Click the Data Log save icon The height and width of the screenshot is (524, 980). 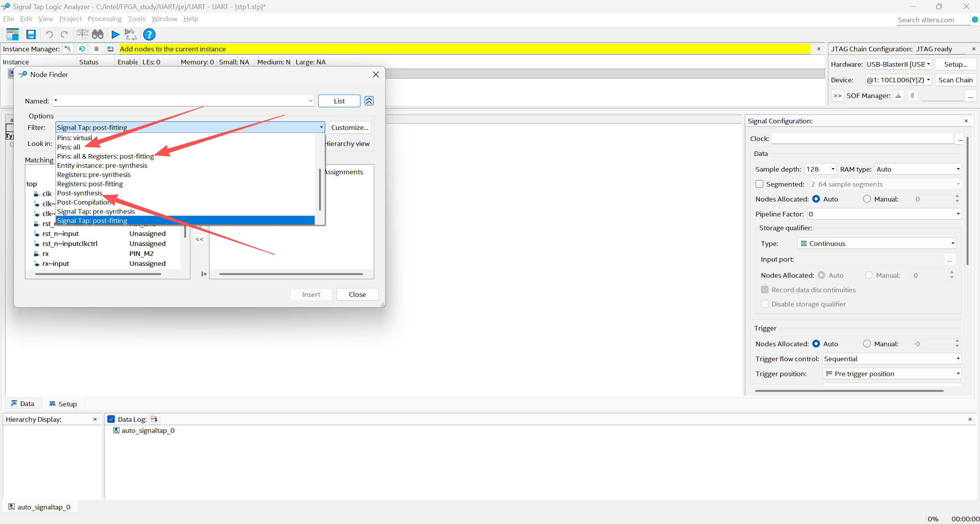coord(154,419)
